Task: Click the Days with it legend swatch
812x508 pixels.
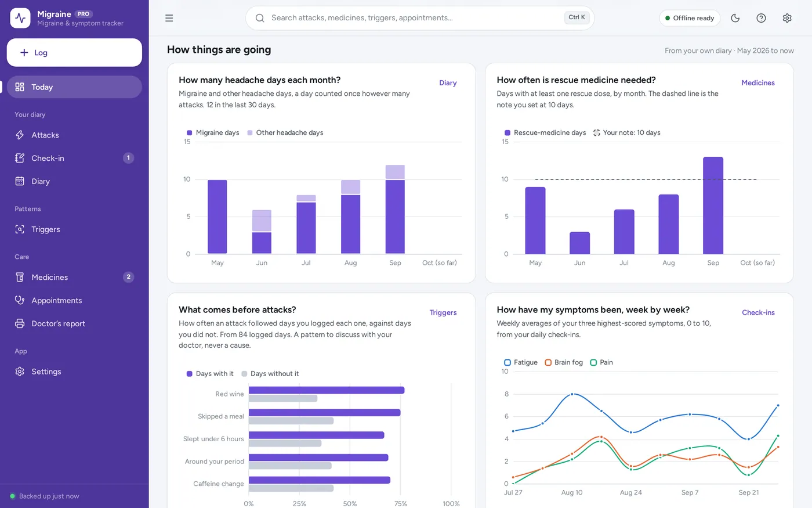Action: (x=189, y=374)
